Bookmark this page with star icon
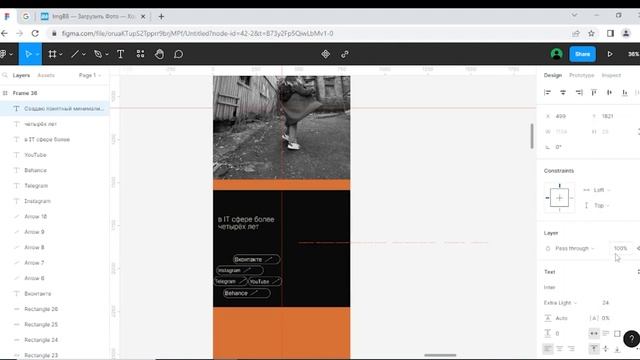Viewport: 640px width, 360px height. click(x=591, y=33)
